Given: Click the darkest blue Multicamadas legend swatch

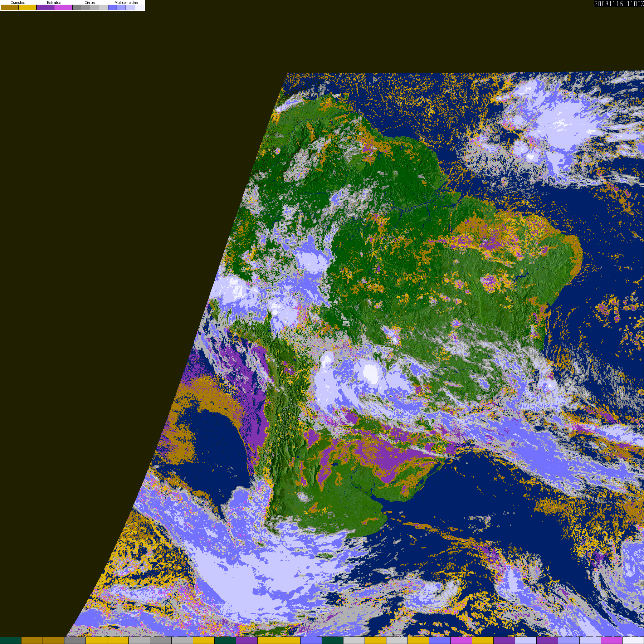Looking at the screenshot, I should [113, 8].
